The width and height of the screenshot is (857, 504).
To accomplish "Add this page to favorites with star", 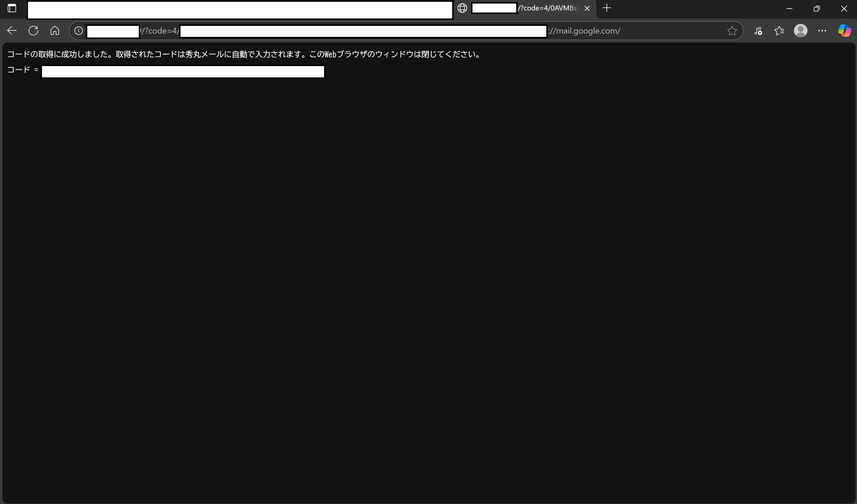I will [x=732, y=31].
